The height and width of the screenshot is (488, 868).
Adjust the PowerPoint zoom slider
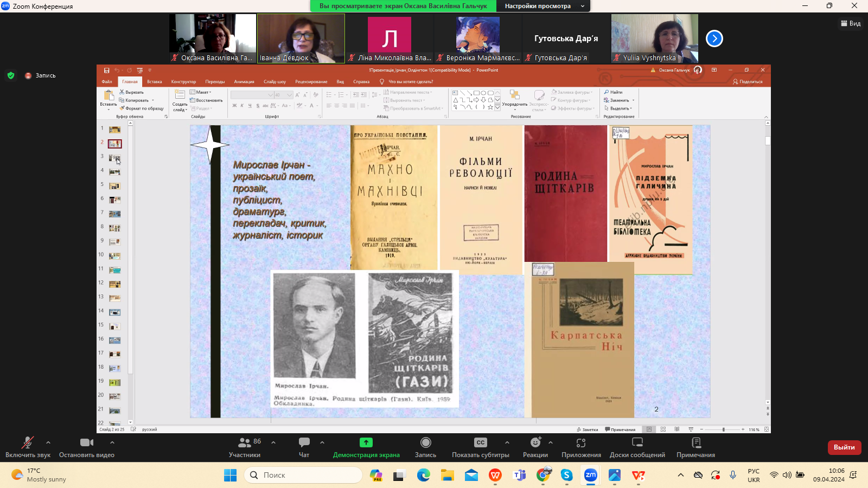point(723,429)
